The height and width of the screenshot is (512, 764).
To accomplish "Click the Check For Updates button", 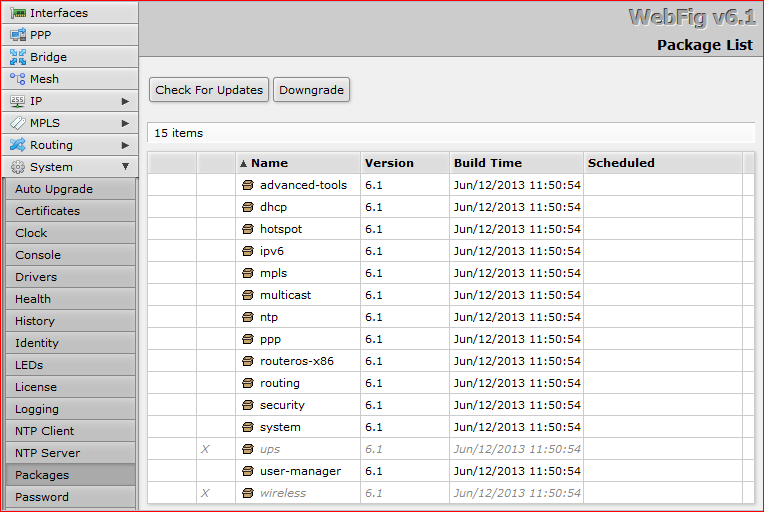I will pos(209,90).
